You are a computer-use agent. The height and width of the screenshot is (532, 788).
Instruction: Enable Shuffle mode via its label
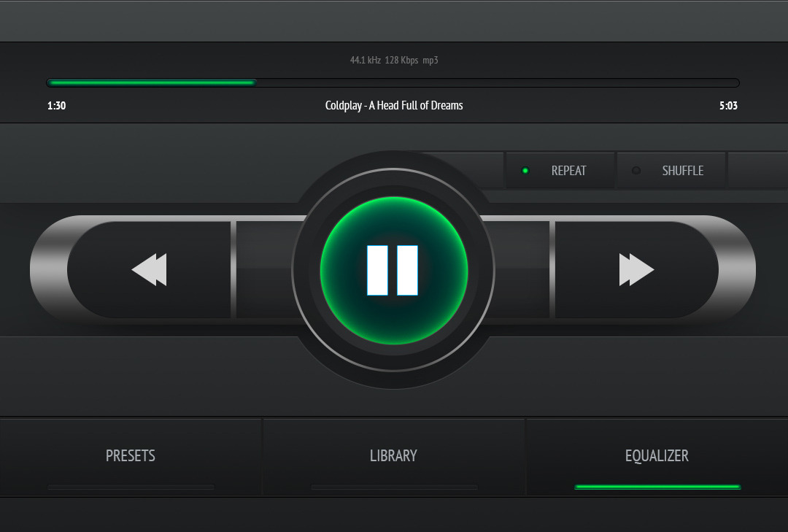click(x=682, y=171)
